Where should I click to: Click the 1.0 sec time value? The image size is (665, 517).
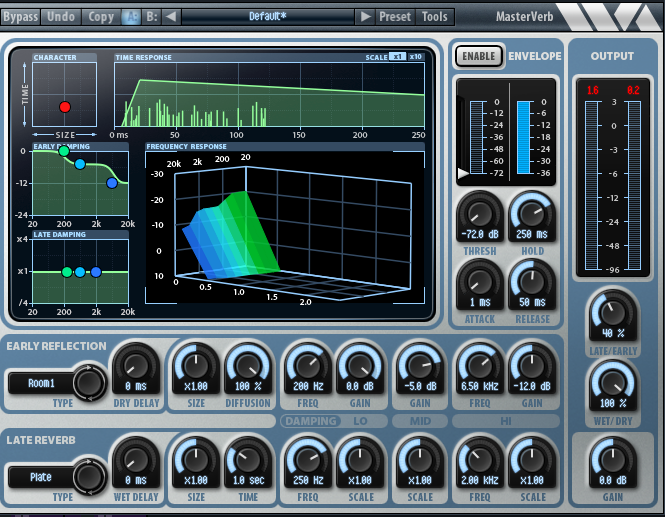(248, 480)
